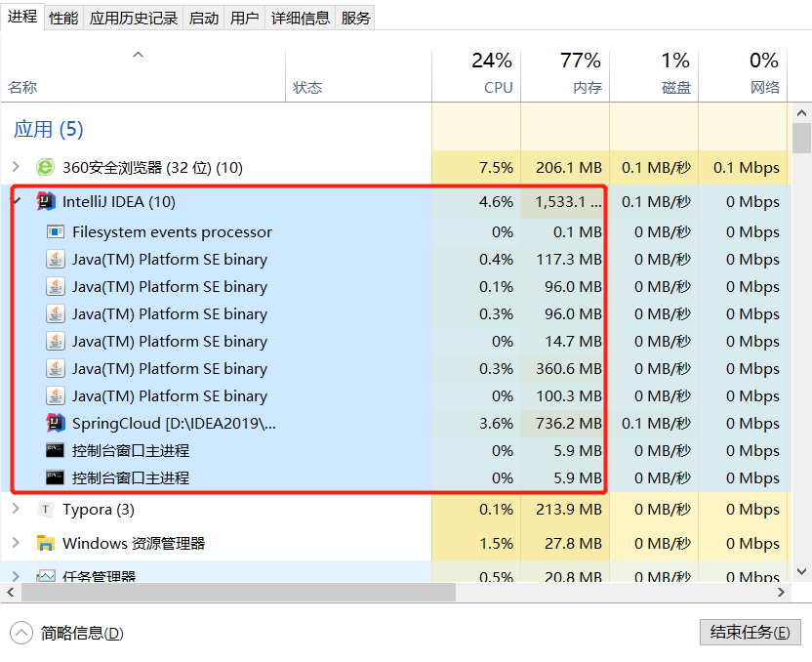Click the SpringCloud project process icon
The width and height of the screenshot is (812, 662).
[56, 424]
